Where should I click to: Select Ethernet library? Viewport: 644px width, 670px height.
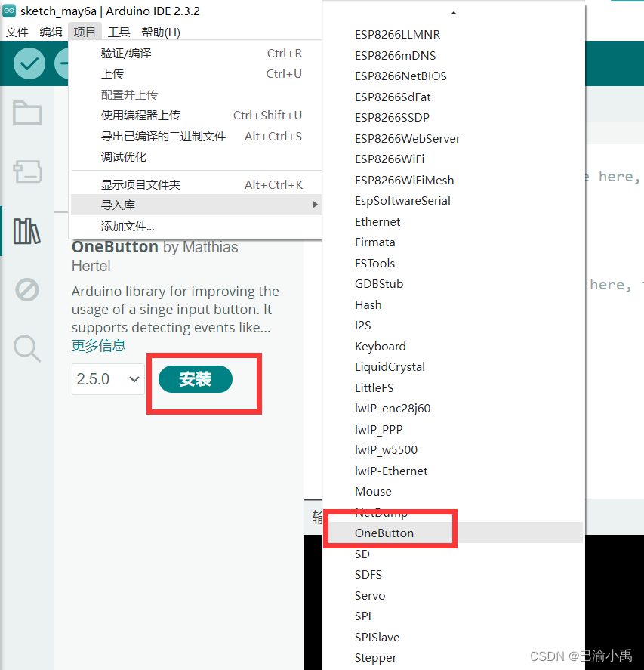(454, 222)
